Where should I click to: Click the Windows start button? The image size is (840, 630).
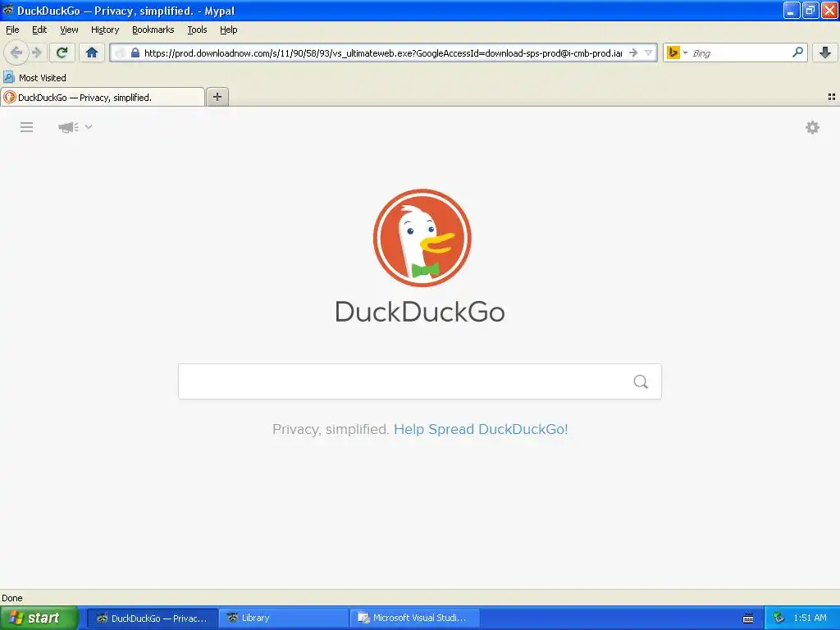39,618
